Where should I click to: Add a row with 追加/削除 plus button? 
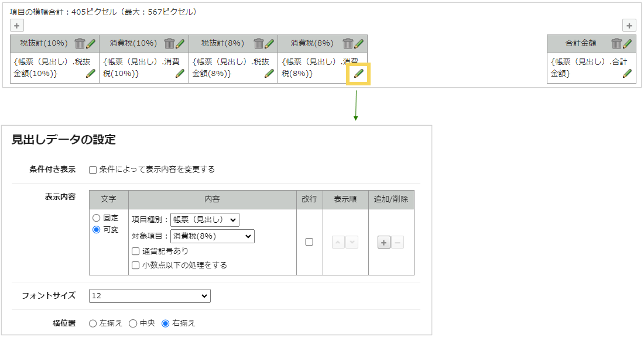384,243
